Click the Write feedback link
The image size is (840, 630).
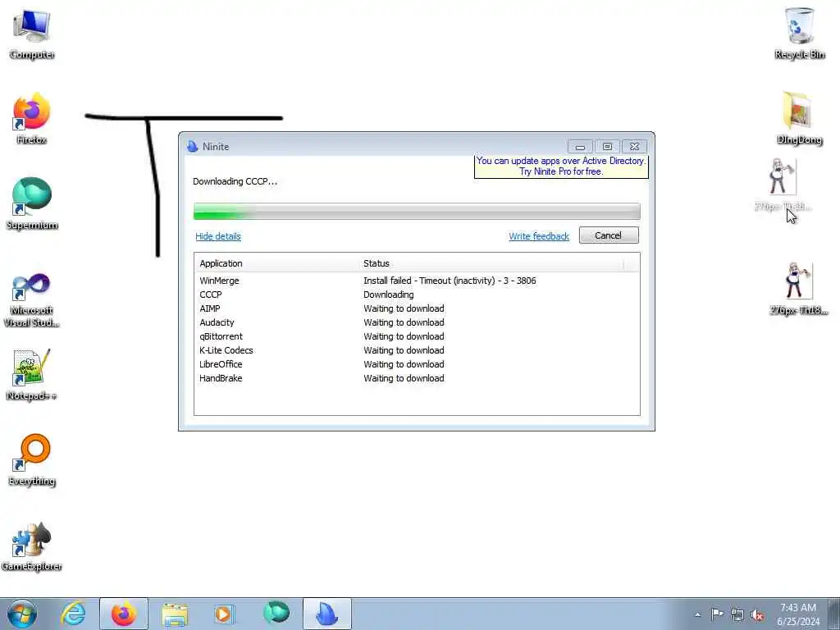[x=539, y=236]
